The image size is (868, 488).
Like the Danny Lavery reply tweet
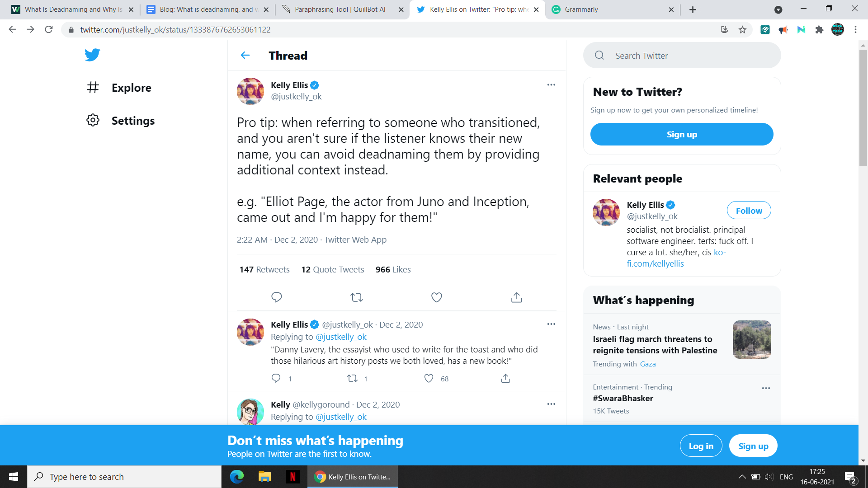[x=429, y=379]
